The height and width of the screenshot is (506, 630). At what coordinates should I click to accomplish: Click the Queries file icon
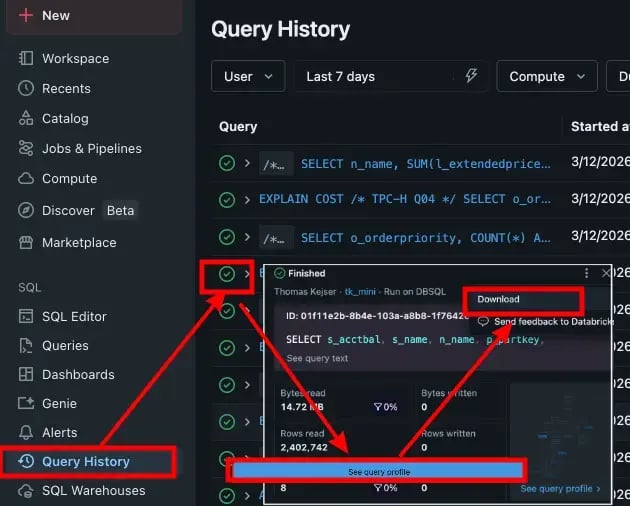coord(26,345)
